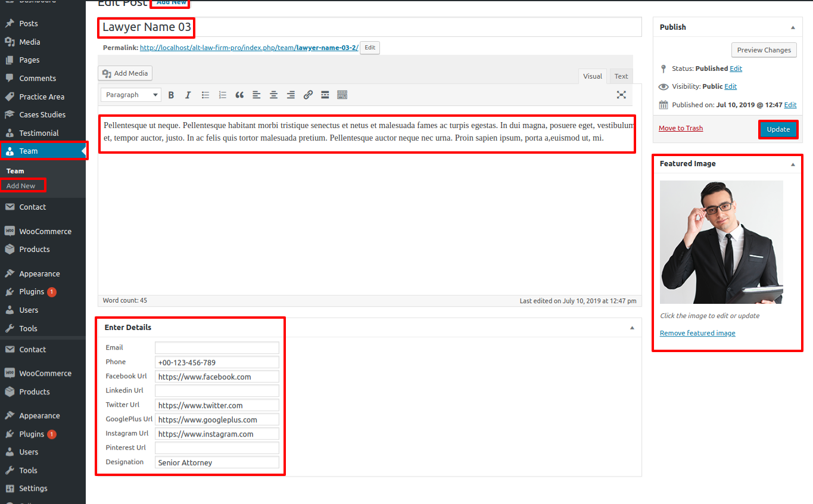
Task: Align text center
Action: [x=274, y=95]
